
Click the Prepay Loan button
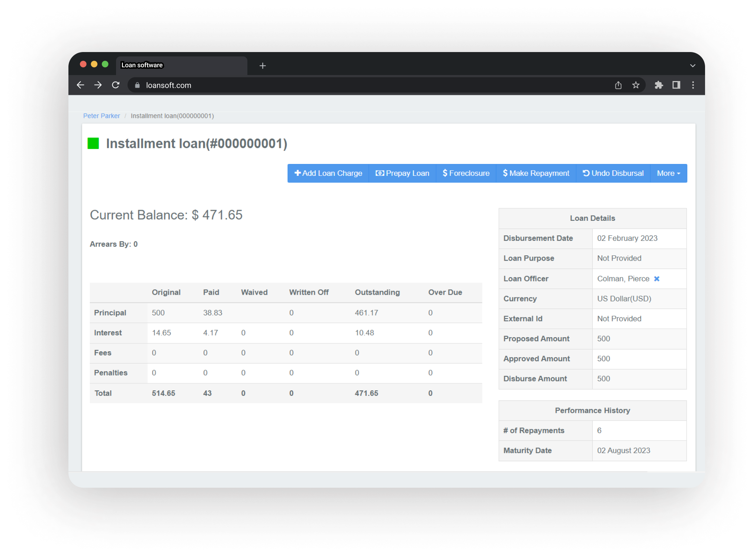(402, 173)
